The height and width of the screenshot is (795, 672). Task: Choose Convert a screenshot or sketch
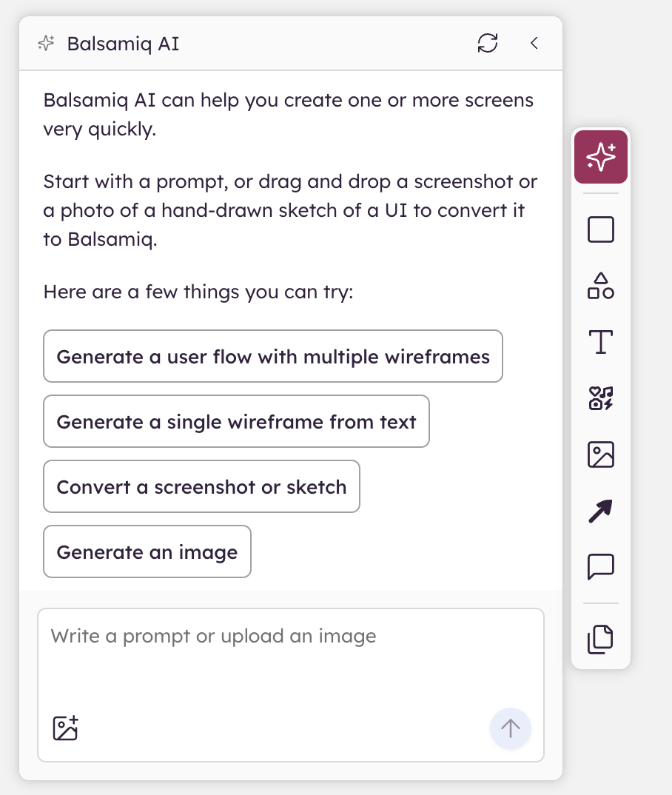coord(202,486)
